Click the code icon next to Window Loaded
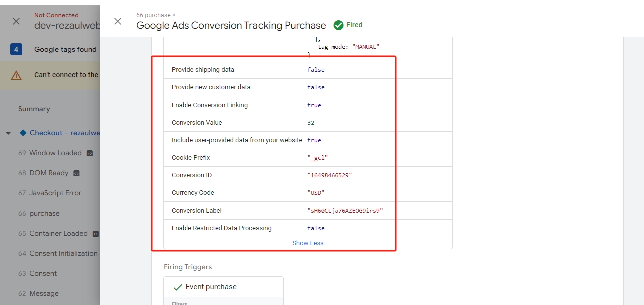Screen dimensions: 644x305 pos(90,153)
